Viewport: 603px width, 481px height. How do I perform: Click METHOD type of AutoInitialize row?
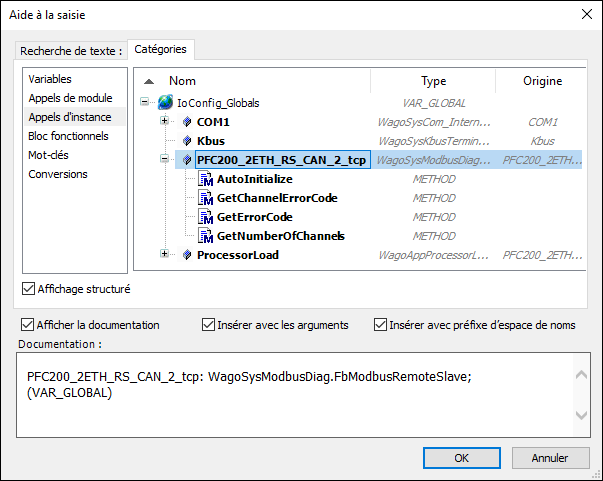tap(434, 179)
